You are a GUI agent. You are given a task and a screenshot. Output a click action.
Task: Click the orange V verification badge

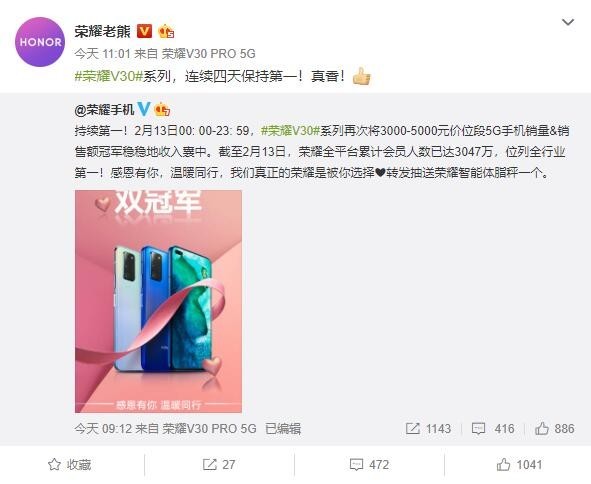pos(144,31)
